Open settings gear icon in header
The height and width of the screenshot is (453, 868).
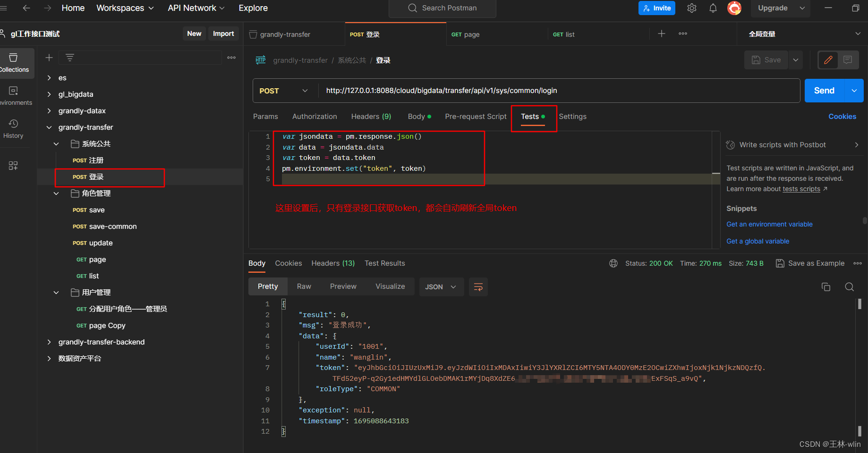pos(692,8)
